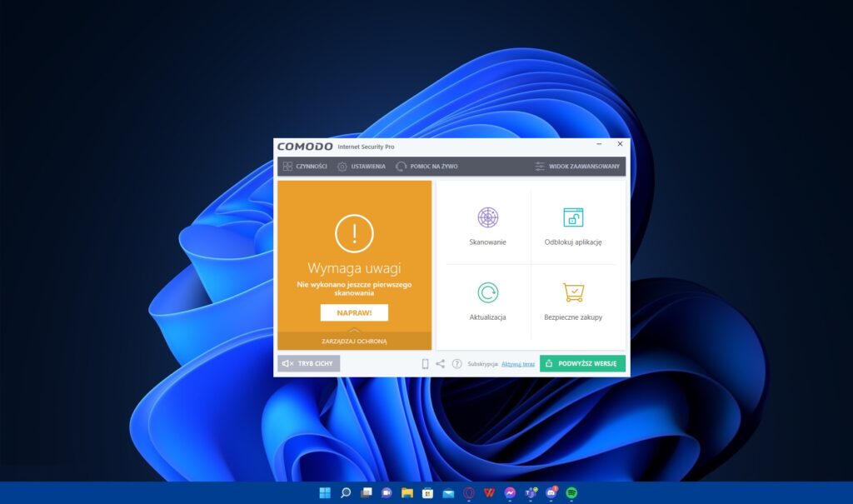Screen dimensions: 853x504
Task: Minimize the Comodo window
Action: coord(599,144)
